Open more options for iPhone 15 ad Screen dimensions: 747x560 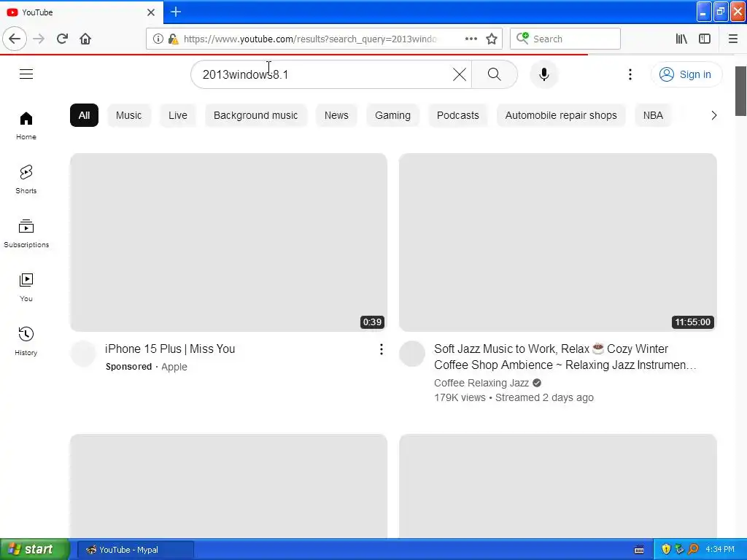pyautogui.click(x=381, y=349)
